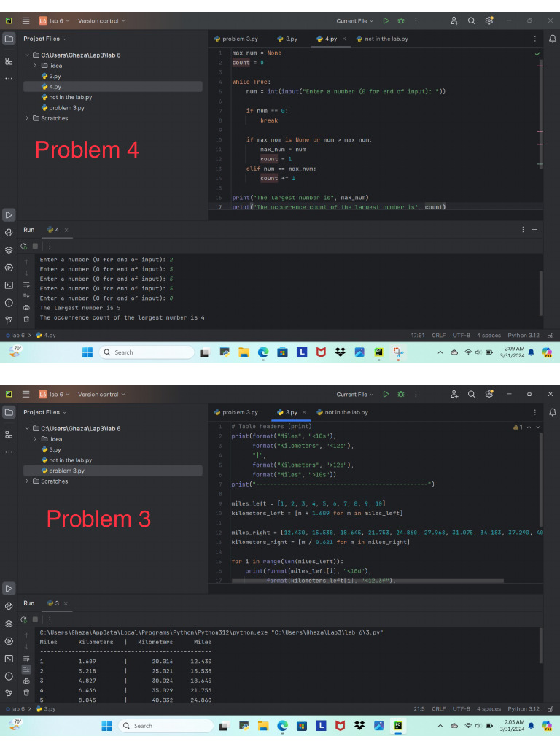Screen dimensions: 560x747
Task: Print the console output in the Run 4 panel
Action: [26, 308]
